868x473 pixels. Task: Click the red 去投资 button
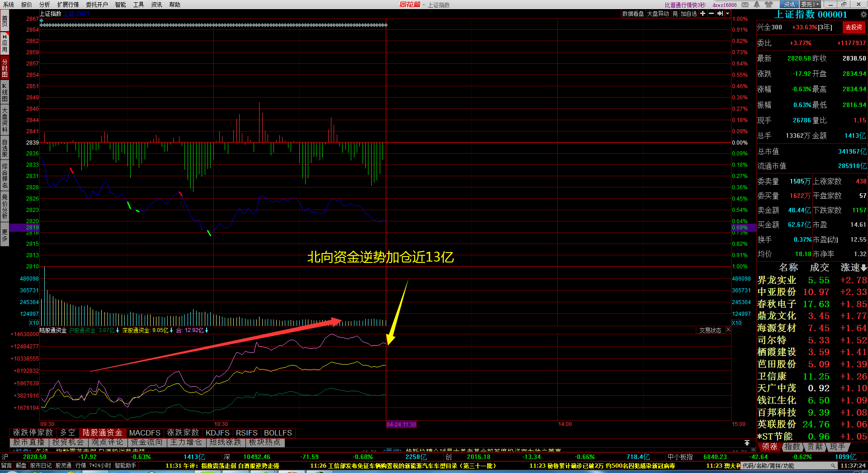click(x=854, y=27)
